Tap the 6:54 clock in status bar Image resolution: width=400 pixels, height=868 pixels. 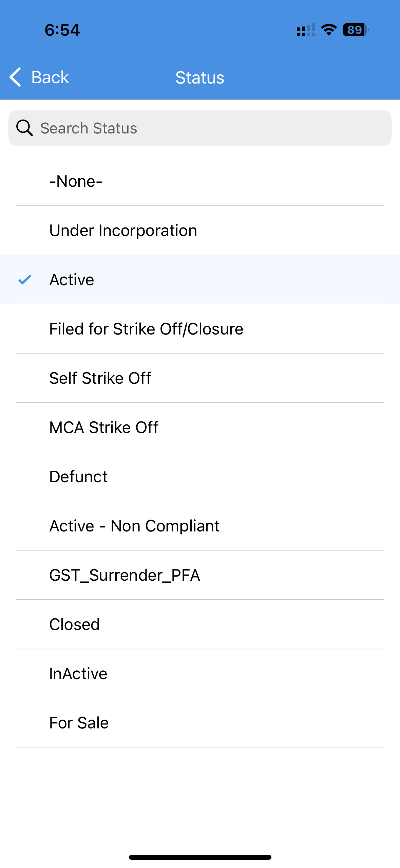tap(62, 30)
